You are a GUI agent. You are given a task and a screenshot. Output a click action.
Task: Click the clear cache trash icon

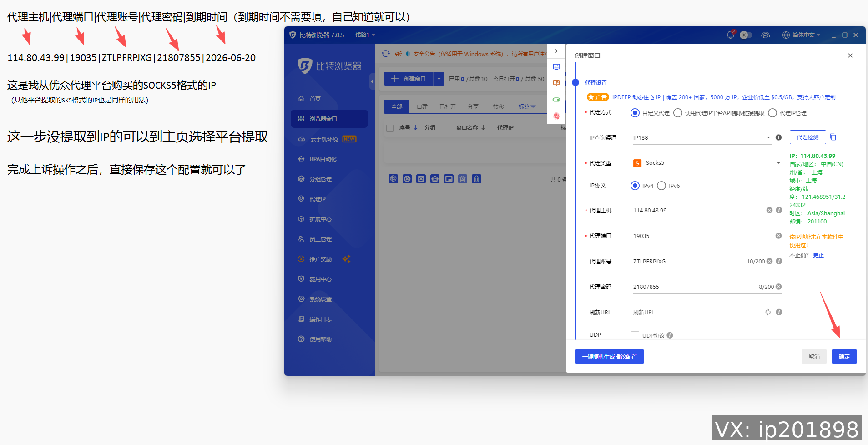click(x=463, y=179)
